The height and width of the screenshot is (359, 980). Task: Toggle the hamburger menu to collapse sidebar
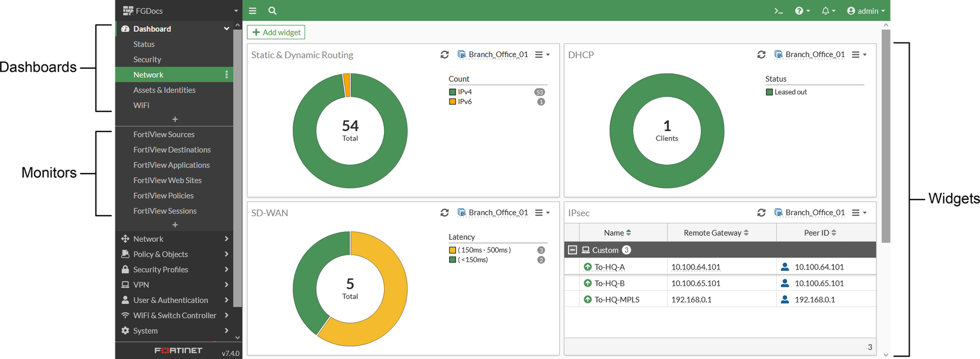coord(253,11)
